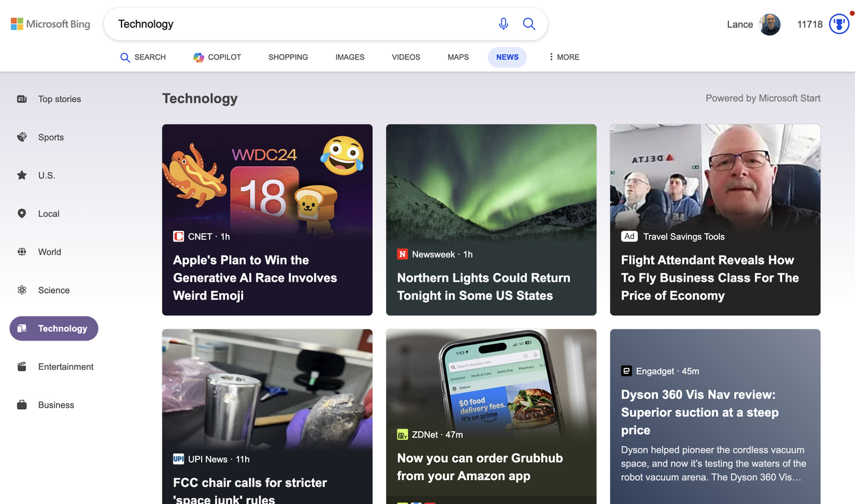Open Dyson 360 Vis Nav review

[699, 412]
